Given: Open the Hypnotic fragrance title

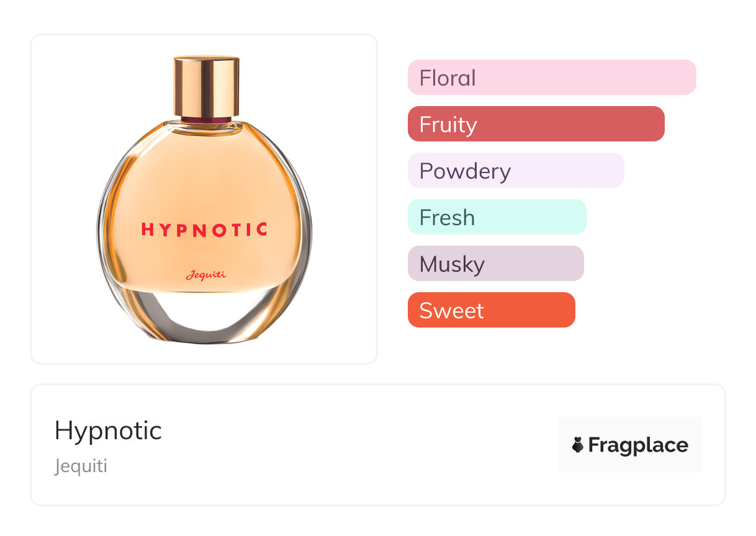Looking at the screenshot, I should click(108, 431).
